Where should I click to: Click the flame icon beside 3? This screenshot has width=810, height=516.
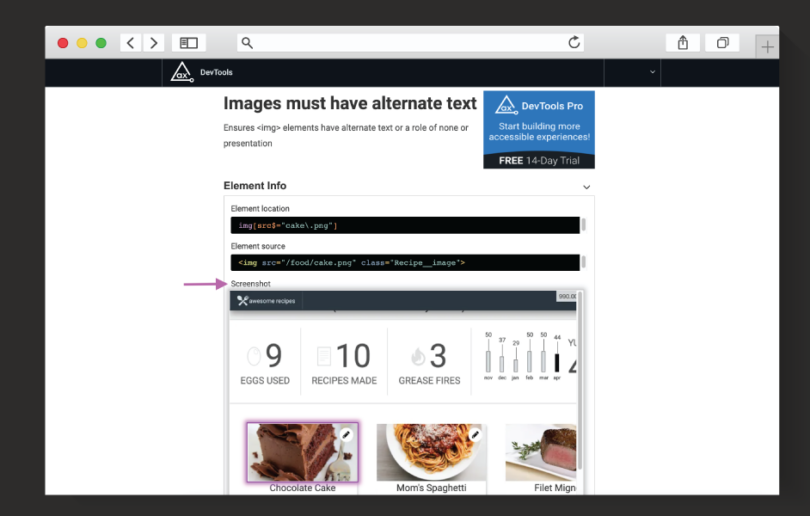pos(418,356)
